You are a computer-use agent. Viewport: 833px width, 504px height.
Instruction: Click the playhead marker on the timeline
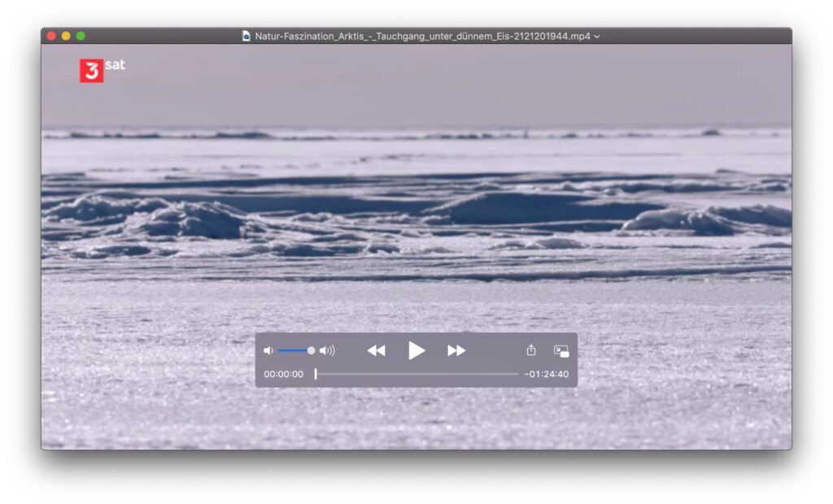(316, 374)
